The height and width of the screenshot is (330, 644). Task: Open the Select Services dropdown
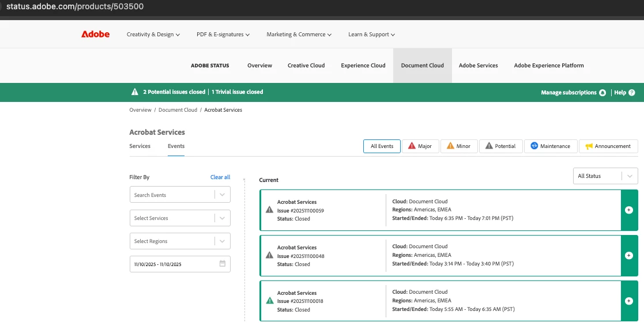click(x=180, y=218)
